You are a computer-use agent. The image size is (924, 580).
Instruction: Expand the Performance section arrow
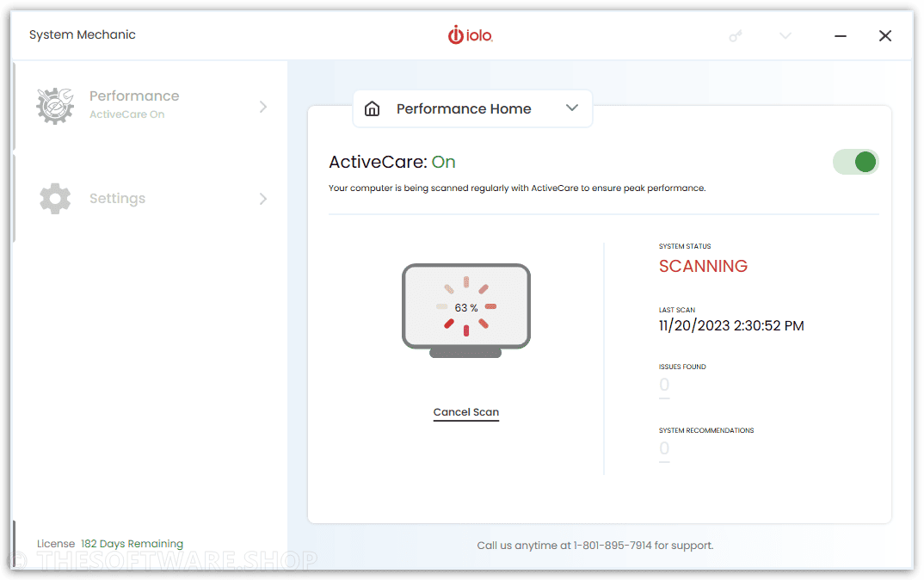[262, 107]
